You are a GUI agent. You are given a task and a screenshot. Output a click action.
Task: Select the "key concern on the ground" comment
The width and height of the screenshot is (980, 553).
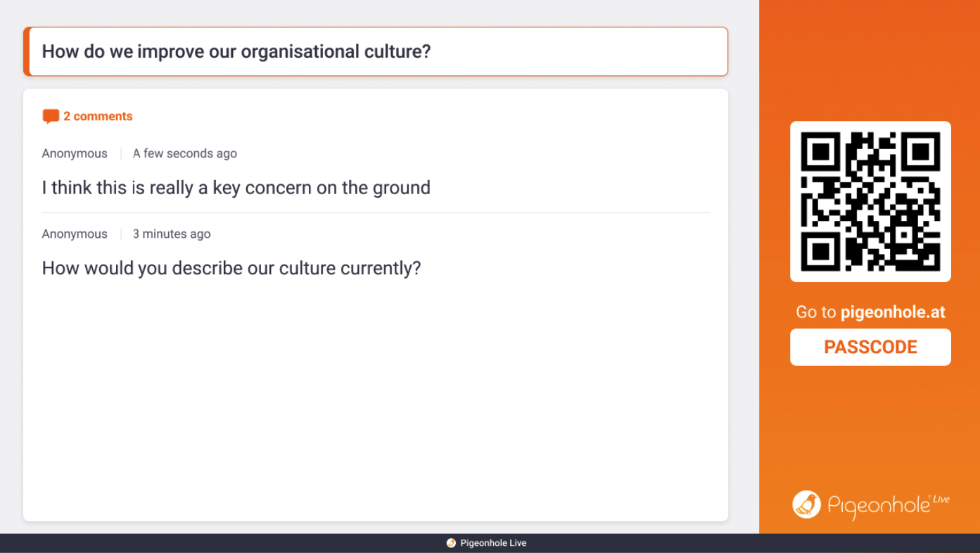(236, 188)
